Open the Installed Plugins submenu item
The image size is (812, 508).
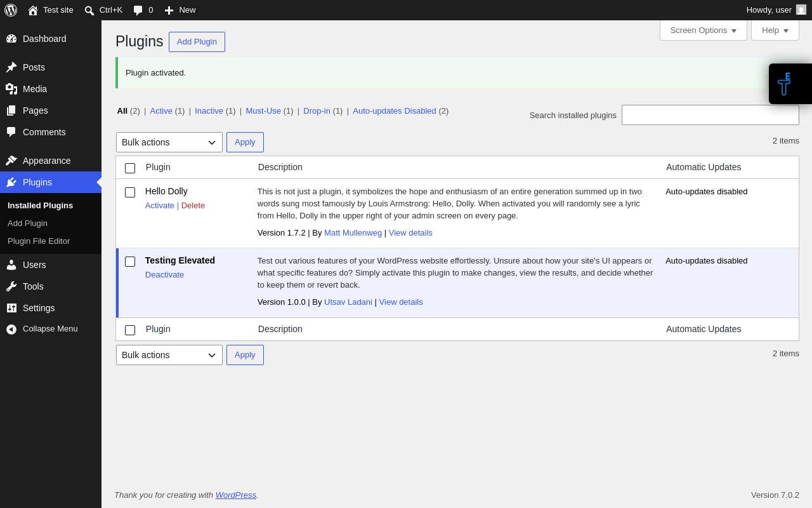click(40, 205)
